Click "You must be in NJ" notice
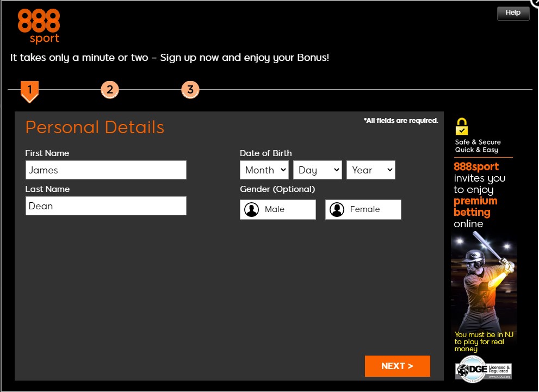 (484, 341)
